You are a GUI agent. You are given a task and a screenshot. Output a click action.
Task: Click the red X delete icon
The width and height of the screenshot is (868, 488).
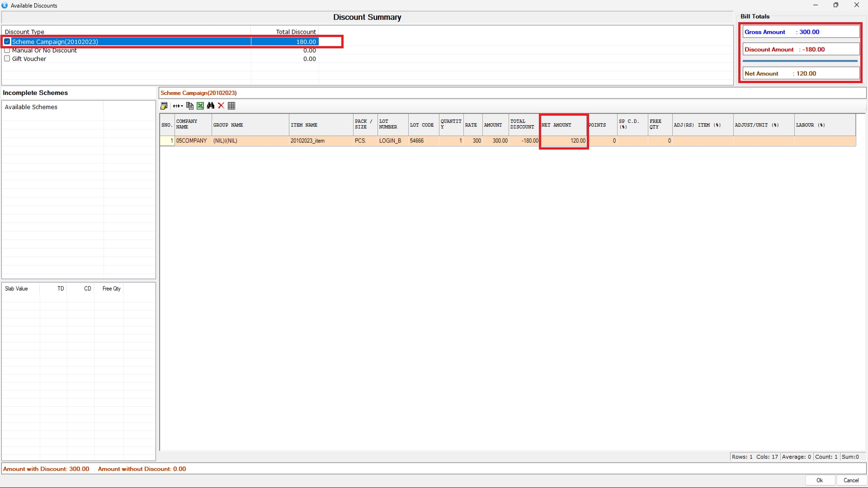(221, 106)
